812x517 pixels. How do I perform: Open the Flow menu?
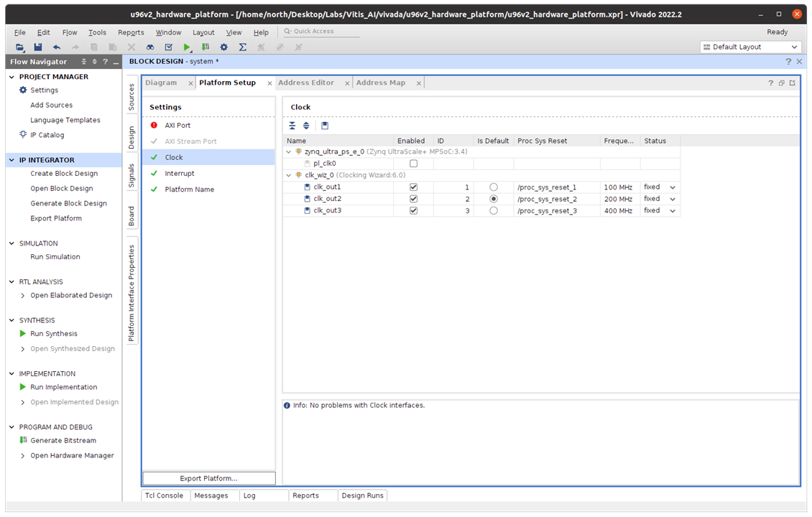click(70, 32)
